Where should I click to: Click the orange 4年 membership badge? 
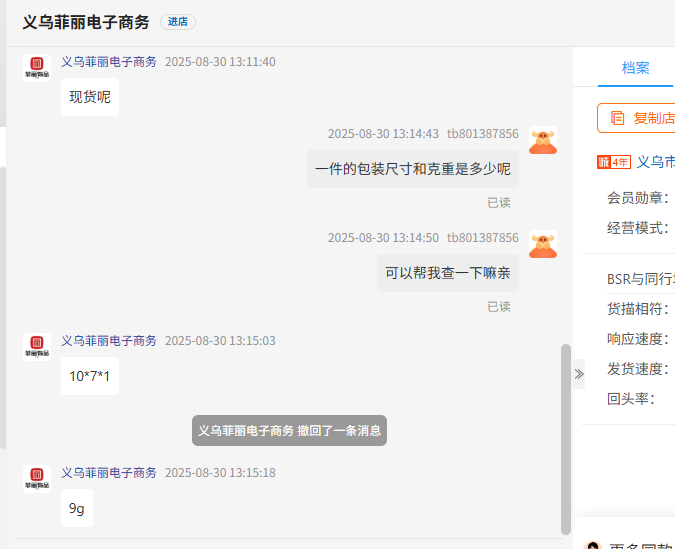(x=613, y=162)
